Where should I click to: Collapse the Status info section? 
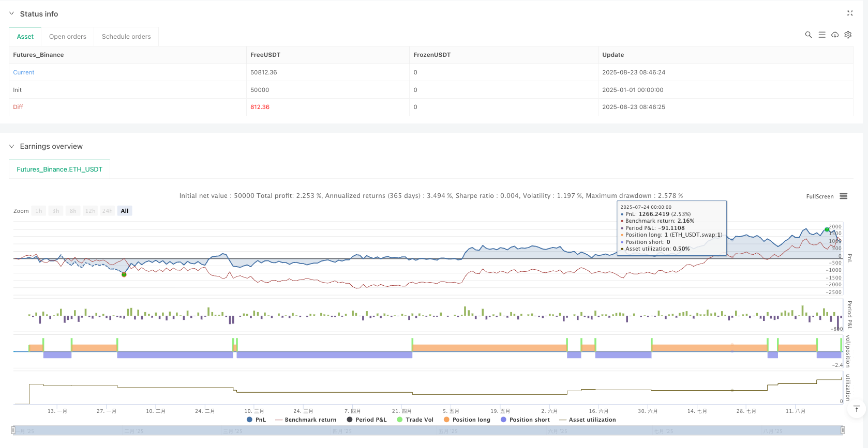coord(12,14)
